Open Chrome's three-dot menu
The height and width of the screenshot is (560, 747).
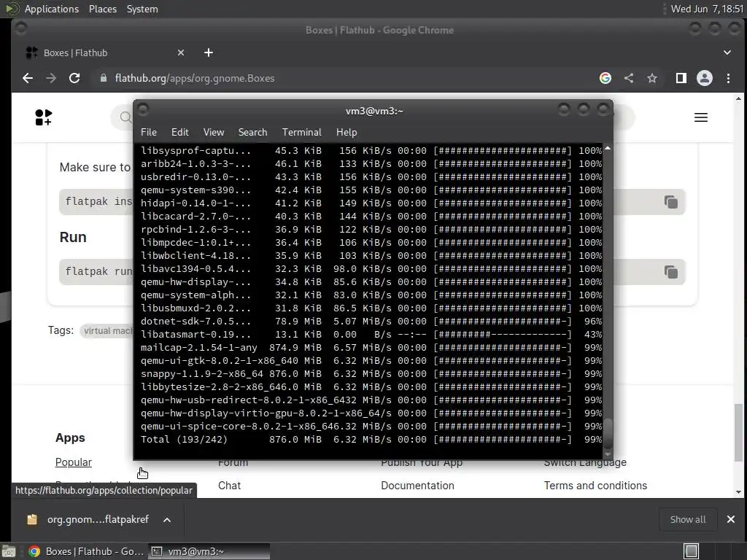click(x=728, y=78)
